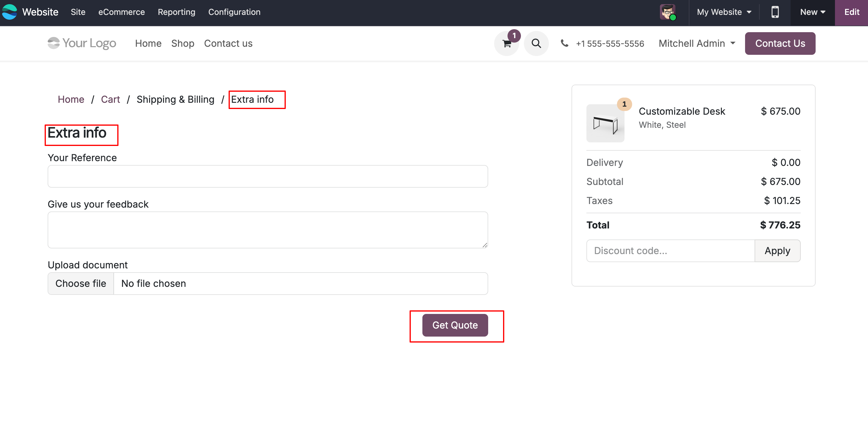Image resolution: width=868 pixels, height=445 pixels.
Task: Click Extra info breadcrumb item
Action: coord(252,99)
